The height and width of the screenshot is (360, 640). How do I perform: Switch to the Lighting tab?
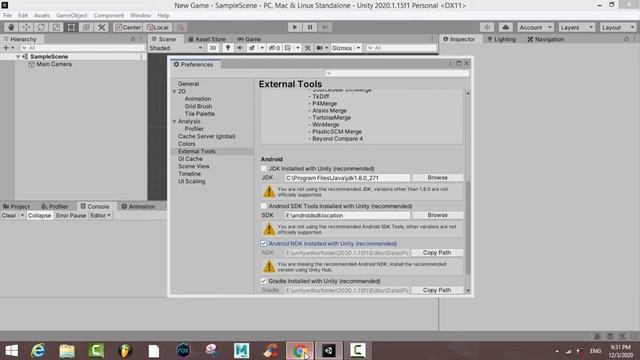(x=502, y=39)
